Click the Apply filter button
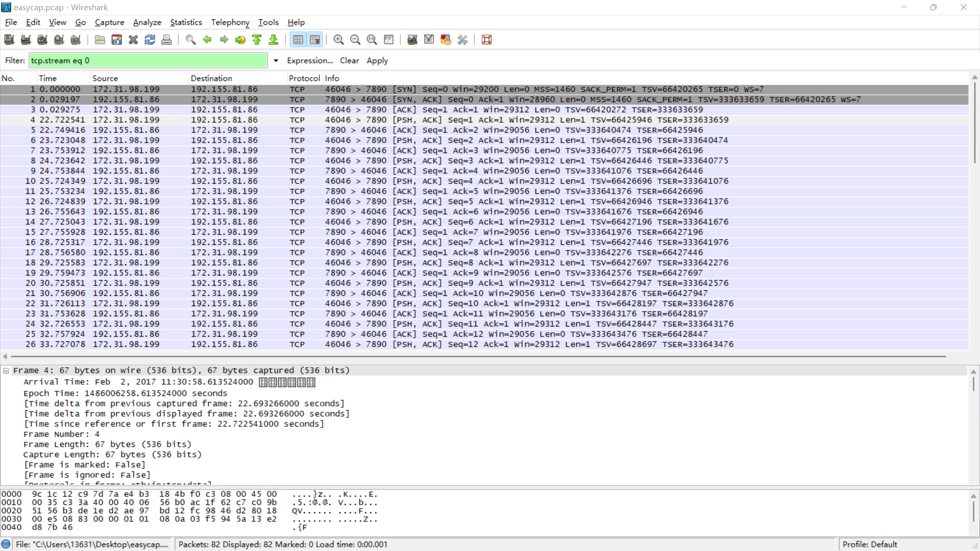The image size is (980, 551). click(377, 61)
